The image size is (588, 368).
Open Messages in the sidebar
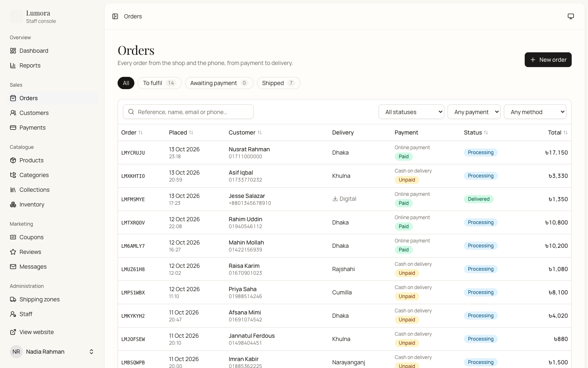point(52,267)
